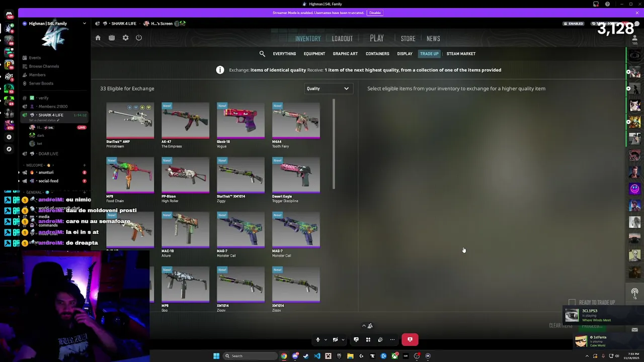Click the info icon beside Exchange text
The width and height of the screenshot is (644, 362).
point(220,70)
